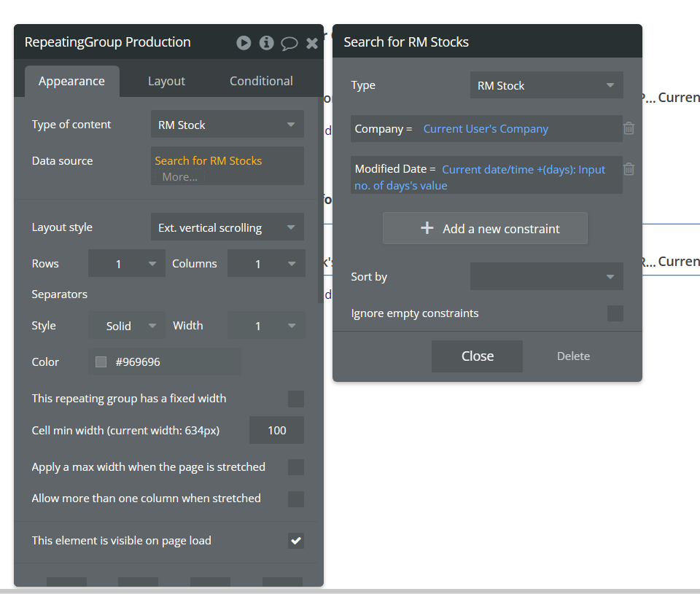Click the separator color swatch #969696
Screen dimensions: 700x594
click(x=101, y=362)
